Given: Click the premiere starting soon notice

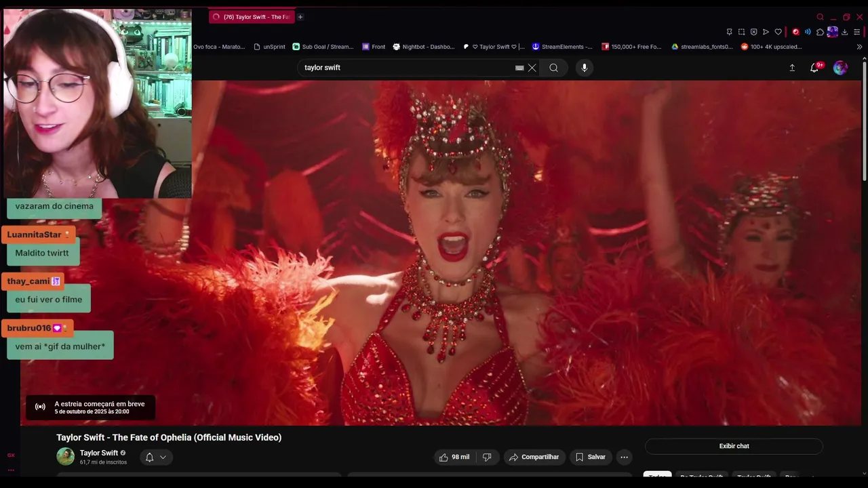Looking at the screenshot, I should pos(90,407).
